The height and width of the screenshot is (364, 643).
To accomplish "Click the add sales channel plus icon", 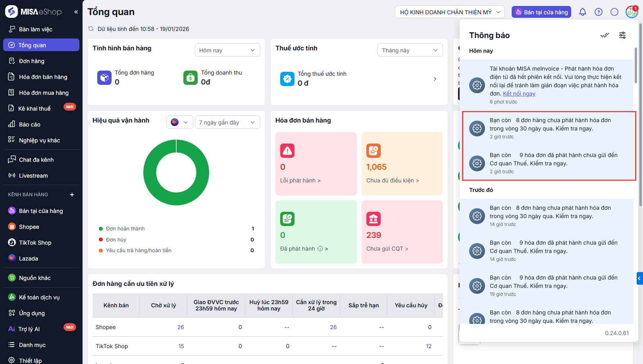I will click(x=72, y=195).
